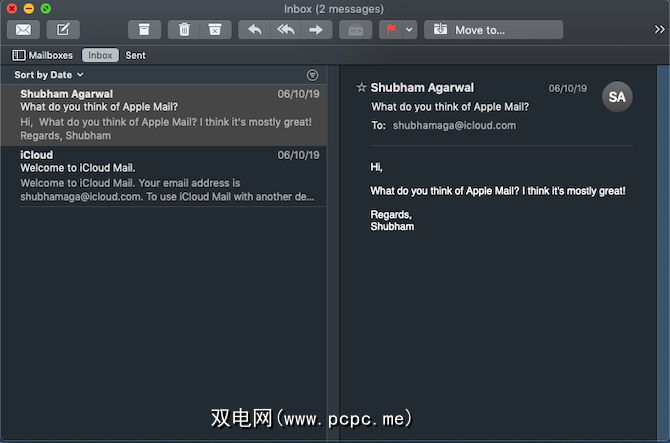The image size is (670, 443).
Task: Click sender name Shubham Agarwal in header
Action: (422, 88)
